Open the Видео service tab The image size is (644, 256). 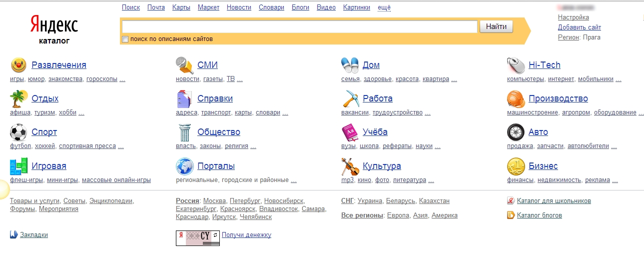click(326, 7)
